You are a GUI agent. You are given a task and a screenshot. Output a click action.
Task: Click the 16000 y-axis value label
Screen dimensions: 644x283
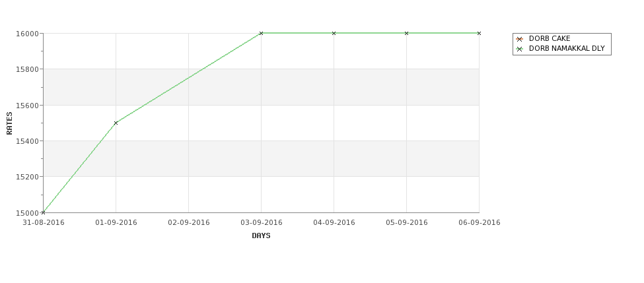point(30,34)
